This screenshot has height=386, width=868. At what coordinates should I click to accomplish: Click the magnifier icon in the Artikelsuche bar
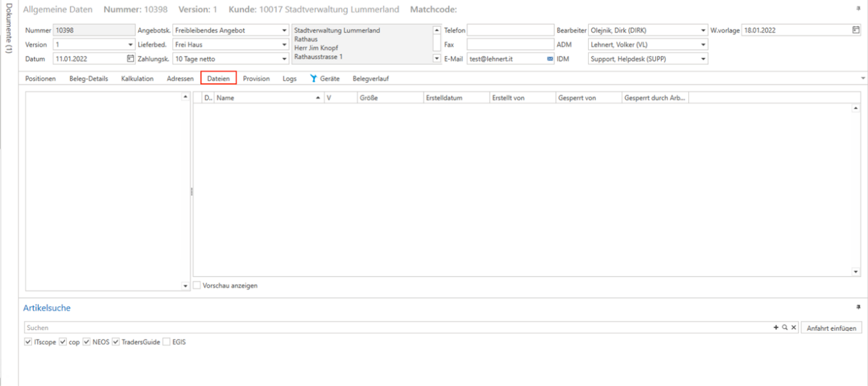tap(785, 327)
